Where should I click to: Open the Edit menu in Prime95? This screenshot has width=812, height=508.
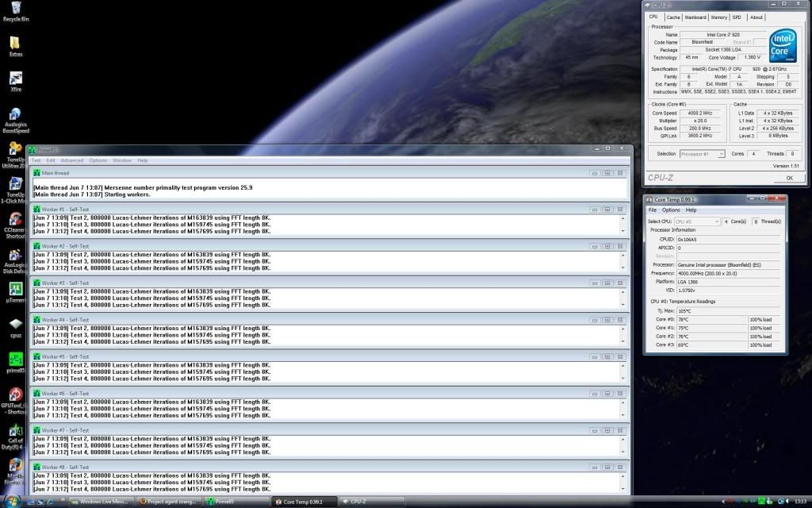click(x=51, y=160)
